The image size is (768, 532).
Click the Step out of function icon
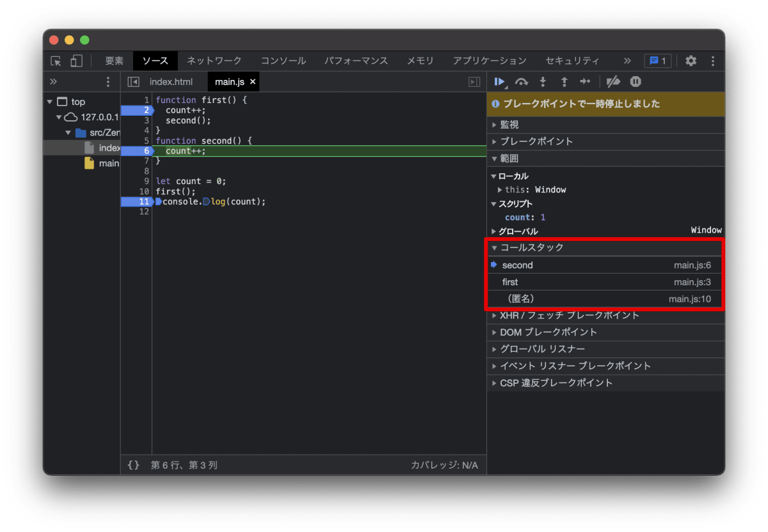[564, 81]
